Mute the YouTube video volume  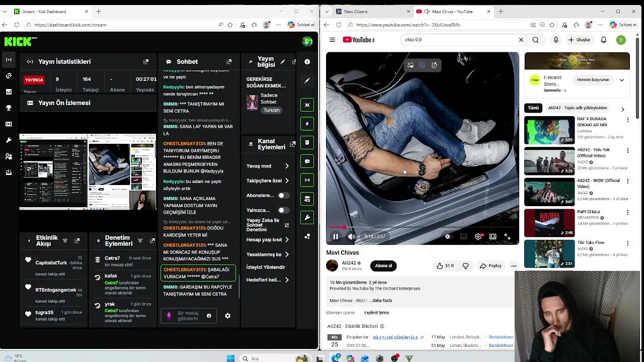[x=352, y=237]
